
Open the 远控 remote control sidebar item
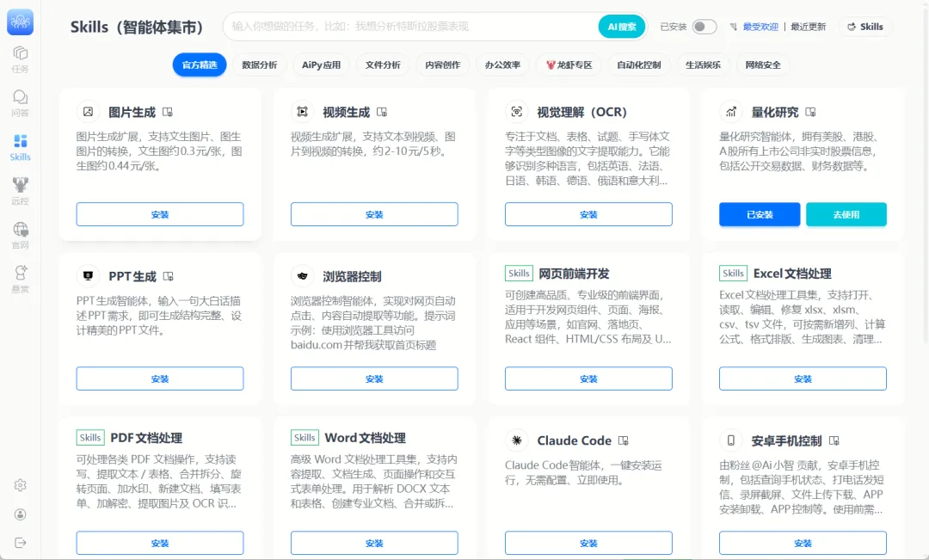(20, 191)
